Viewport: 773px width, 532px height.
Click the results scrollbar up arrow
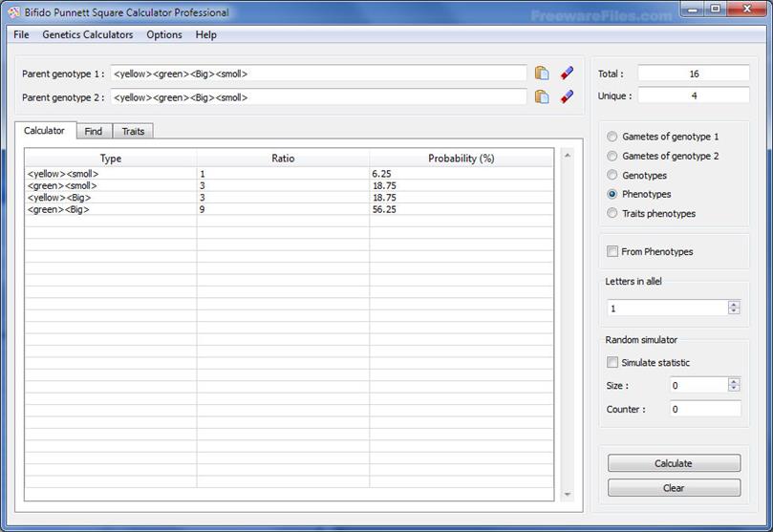coord(568,155)
